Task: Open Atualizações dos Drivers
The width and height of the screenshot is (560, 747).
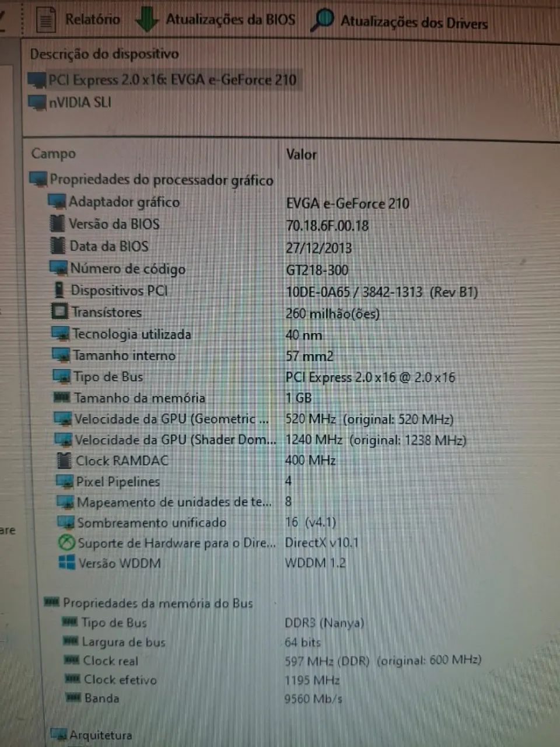Action: (x=399, y=21)
